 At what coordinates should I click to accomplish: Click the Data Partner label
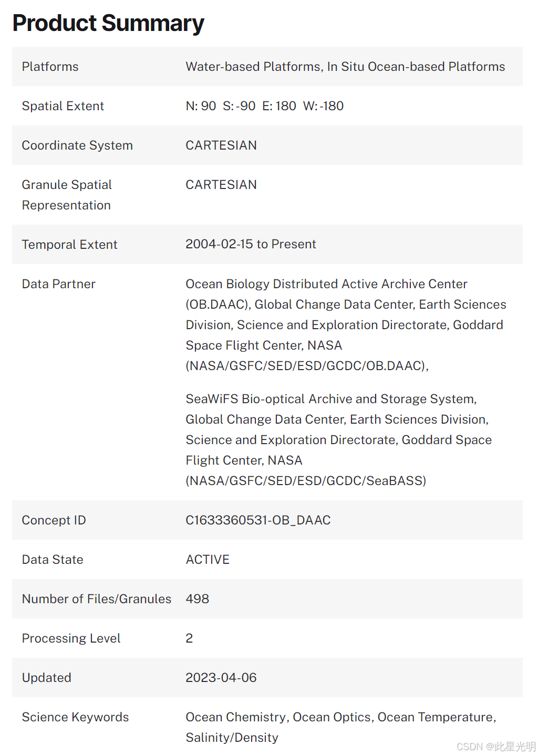[59, 284]
